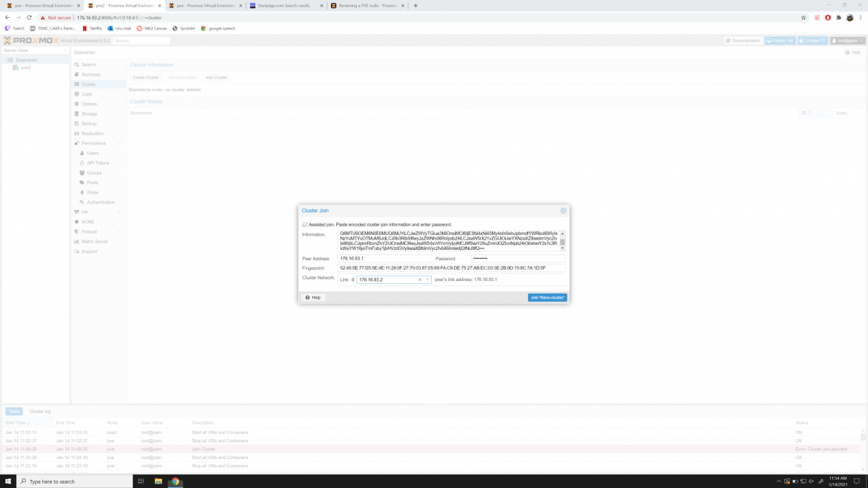
Task: Open File Explorer from the taskbar
Action: (158, 481)
